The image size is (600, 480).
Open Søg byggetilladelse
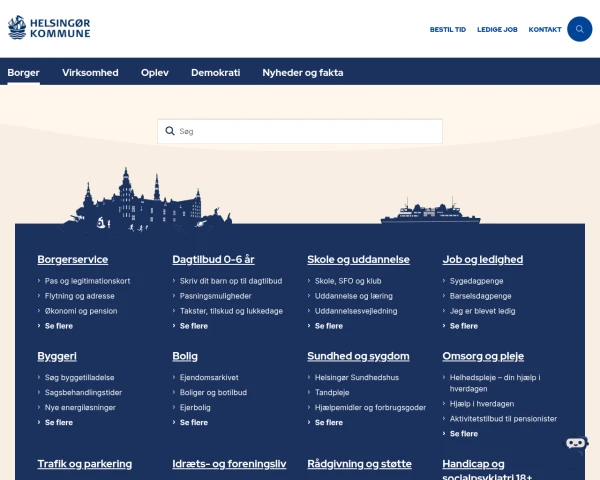pyautogui.click(x=79, y=377)
